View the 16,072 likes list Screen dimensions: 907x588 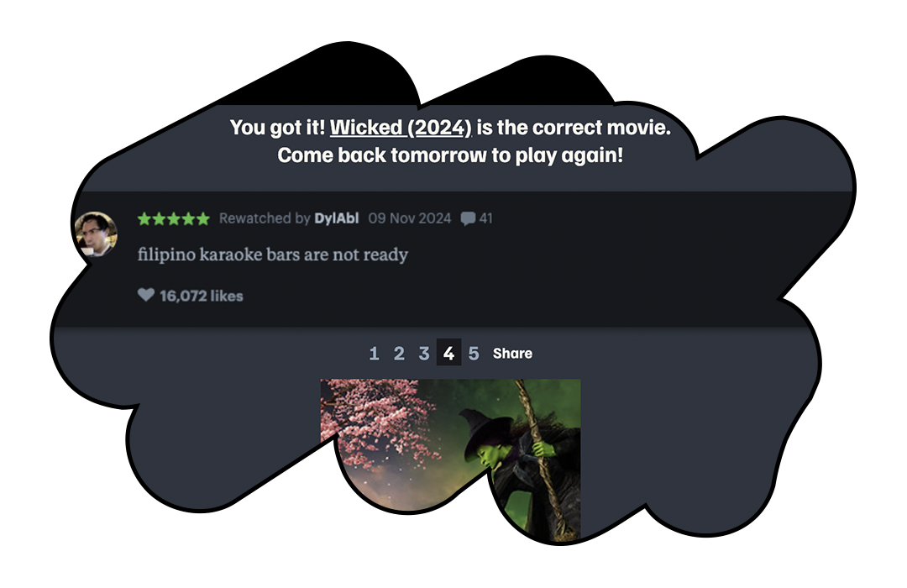[x=202, y=296]
